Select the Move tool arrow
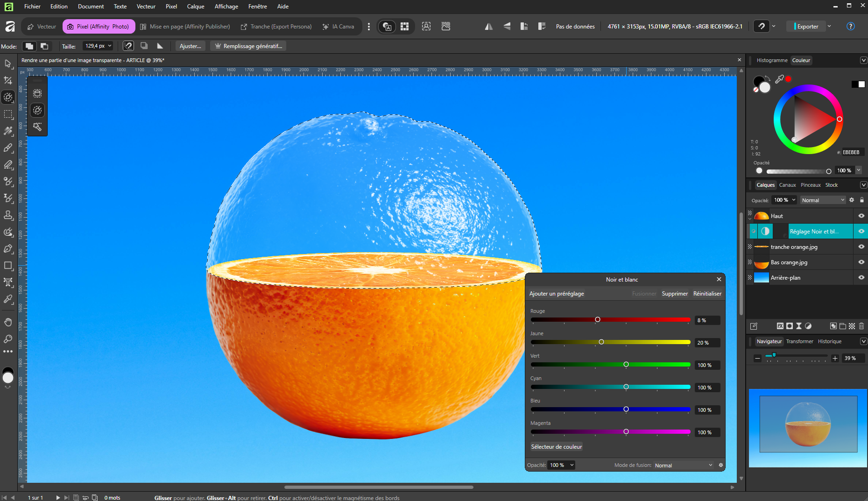The height and width of the screenshot is (501, 868). [8, 64]
